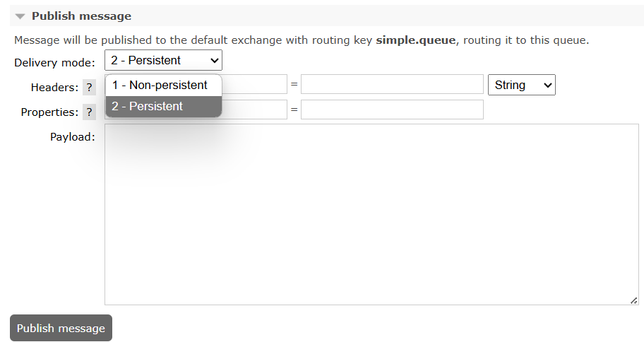Click the Properties label text

49,112
